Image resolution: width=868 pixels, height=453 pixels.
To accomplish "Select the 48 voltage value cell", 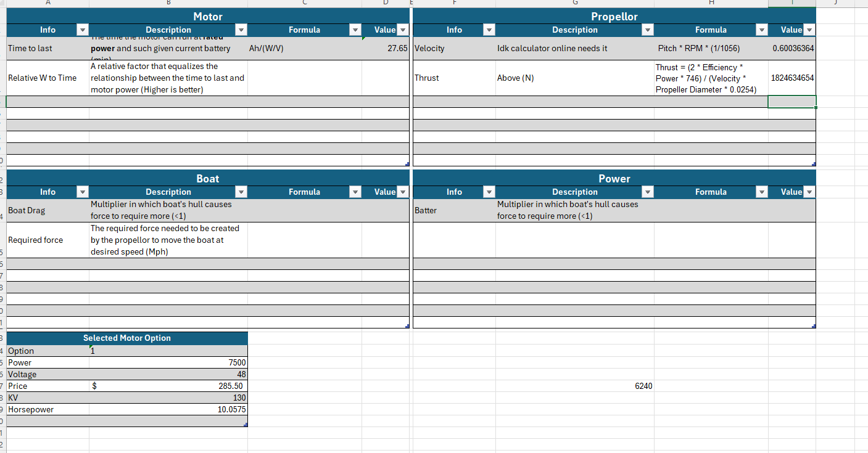I will point(168,374).
